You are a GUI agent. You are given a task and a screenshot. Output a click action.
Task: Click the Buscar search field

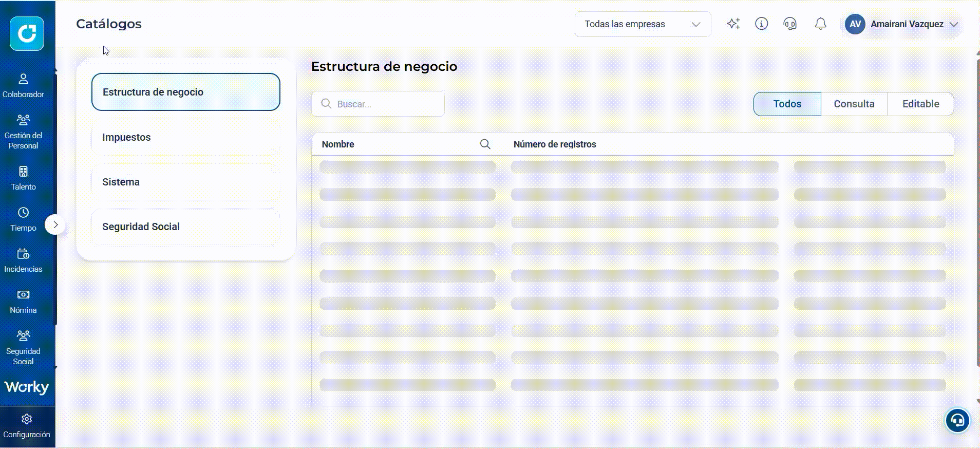point(378,104)
